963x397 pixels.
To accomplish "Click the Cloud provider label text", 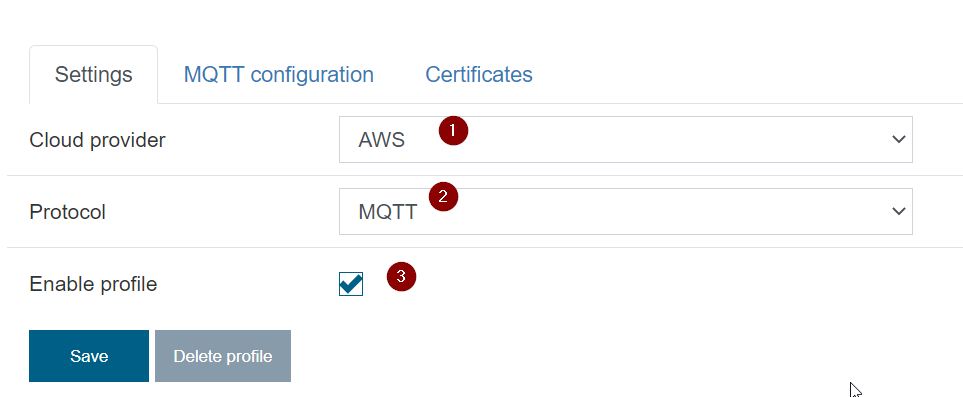I will pyautogui.click(x=98, y=140).
